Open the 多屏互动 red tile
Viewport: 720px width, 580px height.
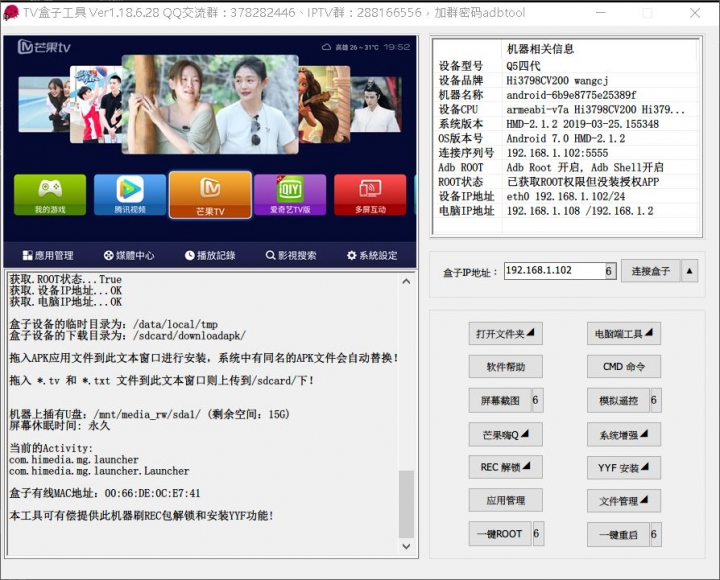tap(370, 195)
